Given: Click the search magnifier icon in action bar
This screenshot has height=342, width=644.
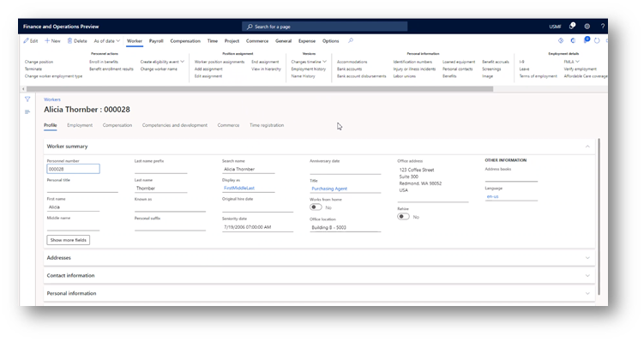Looking at the screenshot, I should (351, 40).
